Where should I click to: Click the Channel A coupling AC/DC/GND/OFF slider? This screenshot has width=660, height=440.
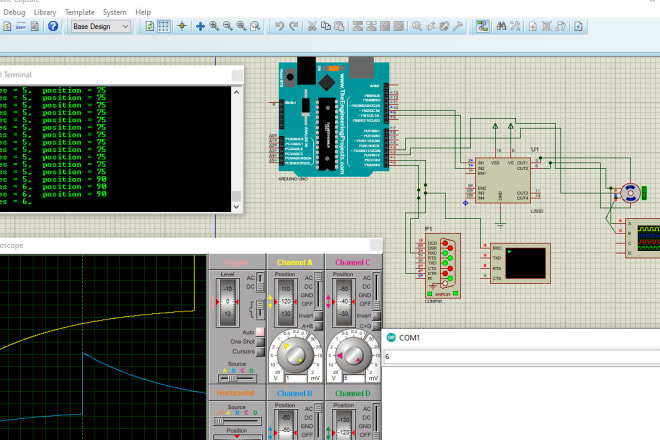point(318,291)
